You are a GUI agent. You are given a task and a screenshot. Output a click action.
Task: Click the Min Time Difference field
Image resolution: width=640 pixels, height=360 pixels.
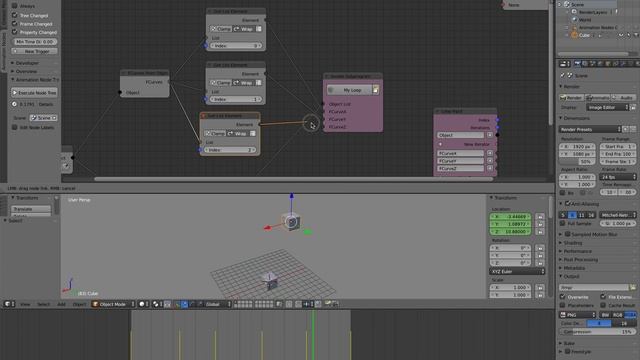click(x=35, y=42)
